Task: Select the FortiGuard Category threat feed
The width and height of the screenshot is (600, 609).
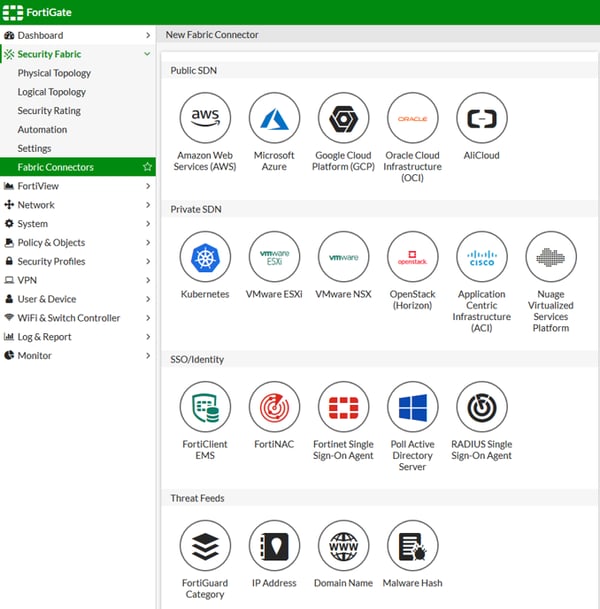Action: (x=205, y=546)
